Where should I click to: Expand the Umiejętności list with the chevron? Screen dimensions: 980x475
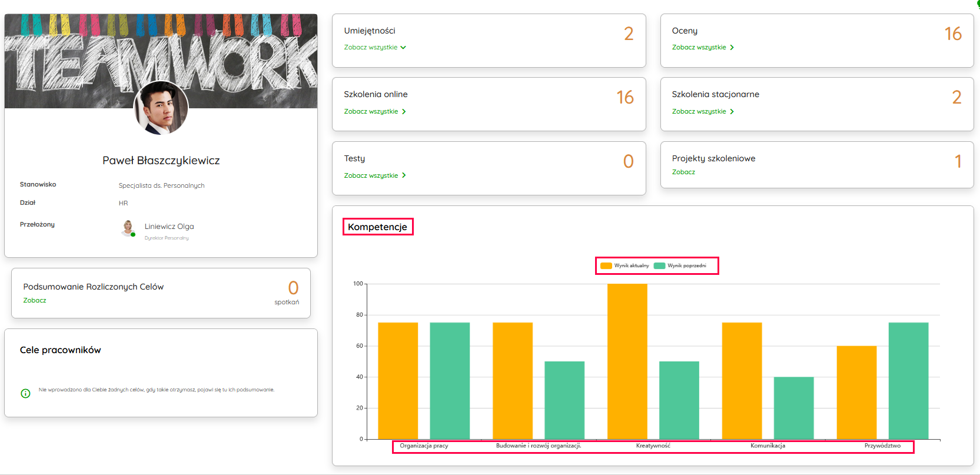pyautogui.click(x=403, y=48)
